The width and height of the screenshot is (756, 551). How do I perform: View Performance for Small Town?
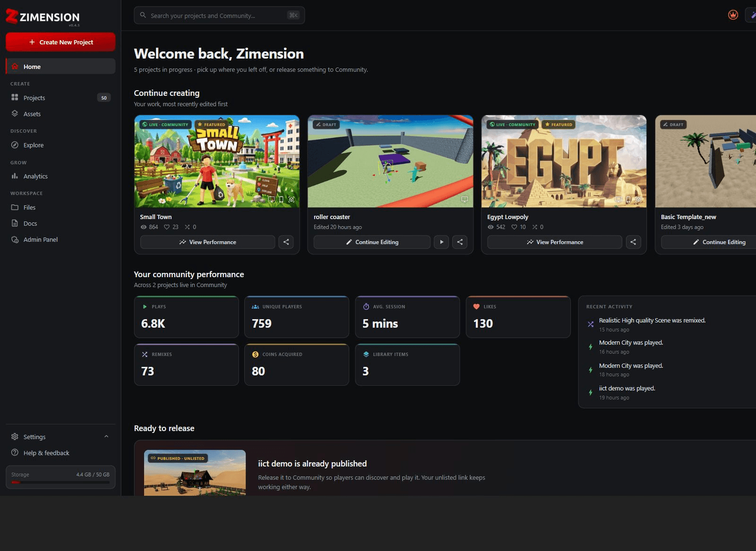[207, 242]
